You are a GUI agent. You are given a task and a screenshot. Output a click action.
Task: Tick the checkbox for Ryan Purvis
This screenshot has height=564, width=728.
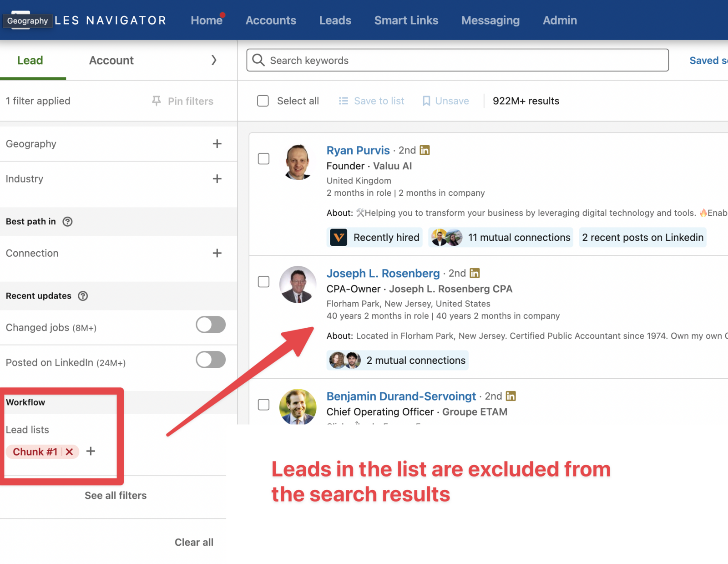point(263,158)
